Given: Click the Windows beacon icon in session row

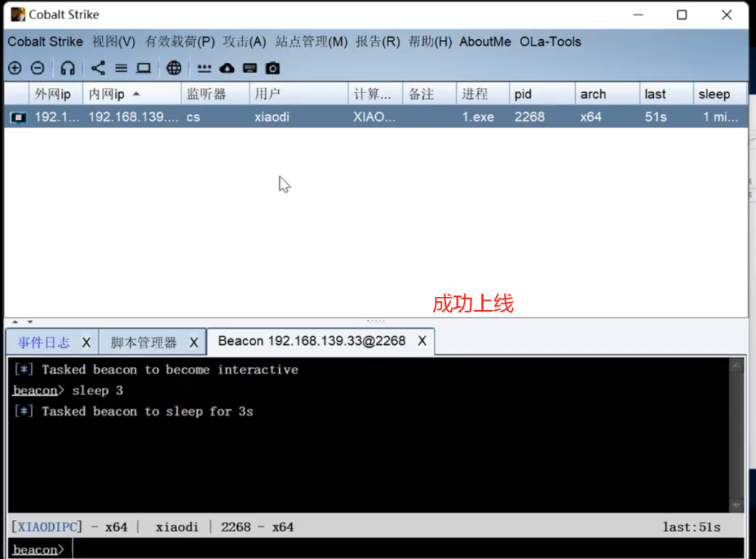Looking at the screenshot, I should pyautogui.click(x=18, y=117).
